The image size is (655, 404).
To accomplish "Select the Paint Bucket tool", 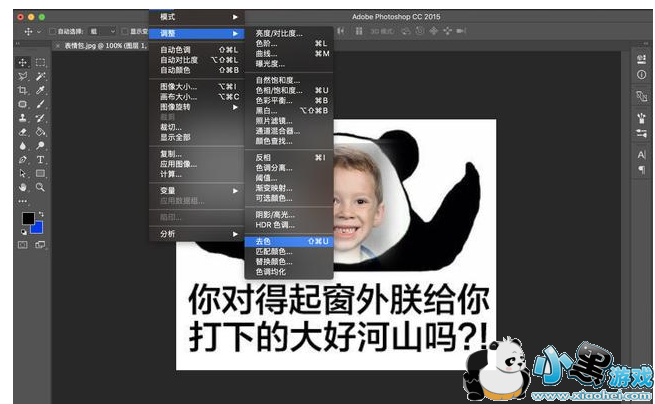I will pyautogui.click(x=40, y=132).
